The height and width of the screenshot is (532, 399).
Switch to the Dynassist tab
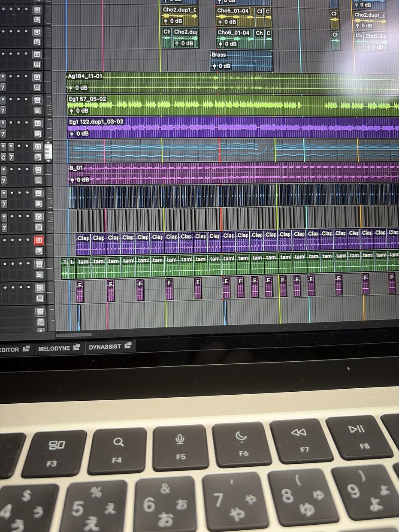coord(105,347)
